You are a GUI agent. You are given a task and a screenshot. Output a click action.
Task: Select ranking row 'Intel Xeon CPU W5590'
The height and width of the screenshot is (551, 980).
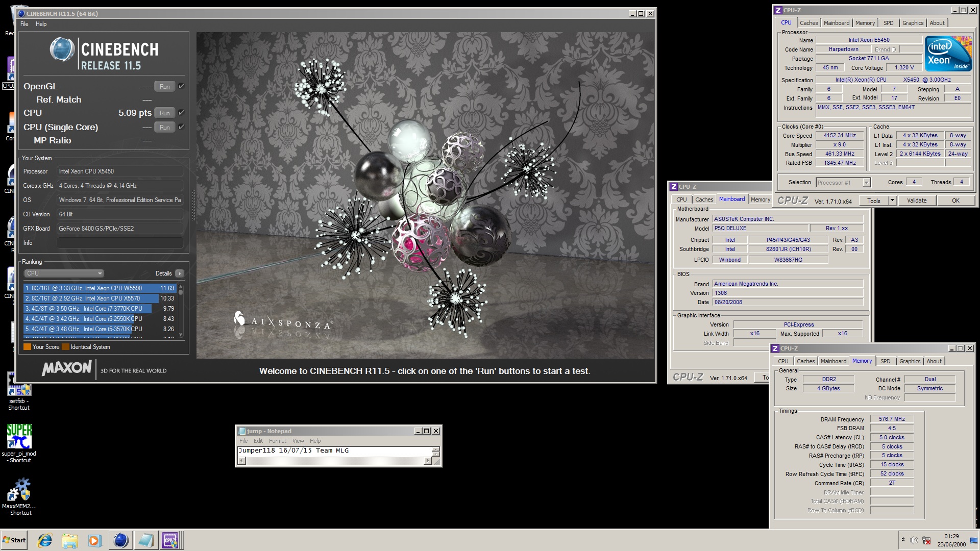[100, 288]
